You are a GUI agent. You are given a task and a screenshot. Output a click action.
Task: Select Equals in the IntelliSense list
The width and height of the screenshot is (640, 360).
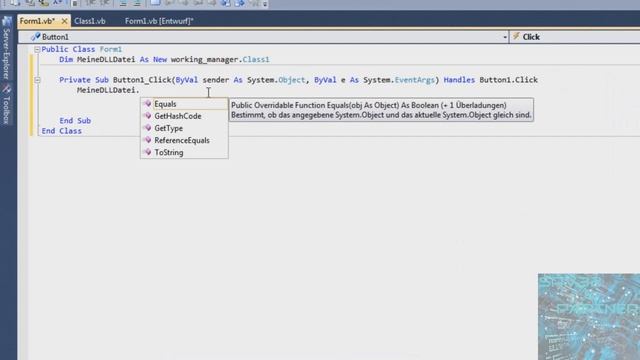click(184, 104)
